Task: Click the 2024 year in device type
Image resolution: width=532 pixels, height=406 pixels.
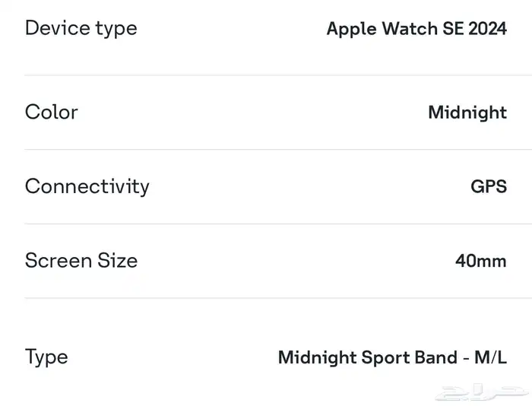Action: coord(488,29)
